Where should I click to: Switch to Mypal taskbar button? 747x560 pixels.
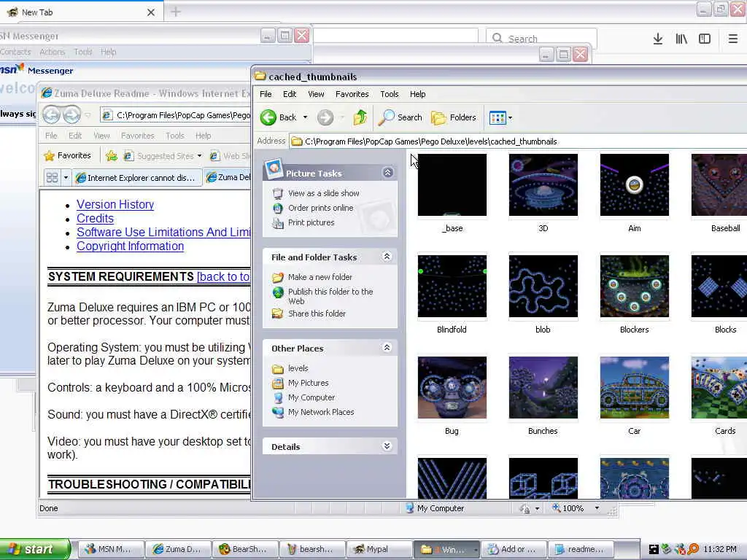[379, 549]
